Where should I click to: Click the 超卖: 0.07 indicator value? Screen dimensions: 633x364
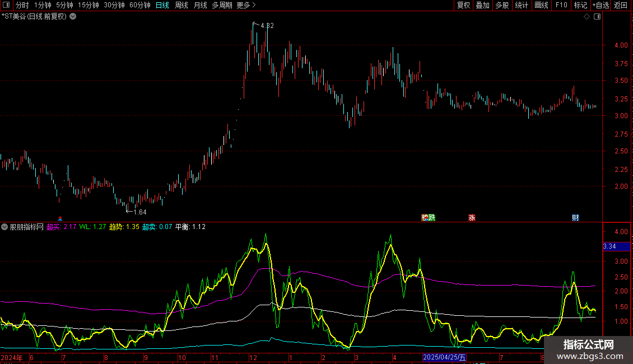point(157,227)
